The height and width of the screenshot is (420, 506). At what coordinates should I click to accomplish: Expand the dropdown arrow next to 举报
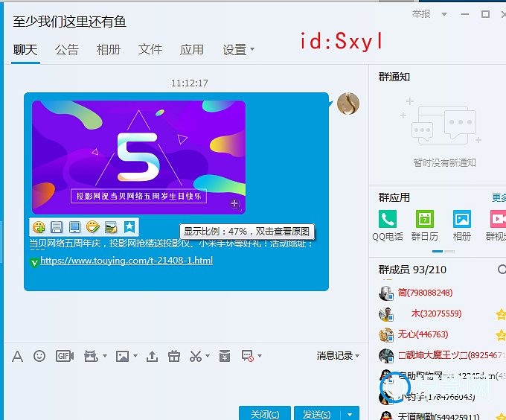(444, 14)
